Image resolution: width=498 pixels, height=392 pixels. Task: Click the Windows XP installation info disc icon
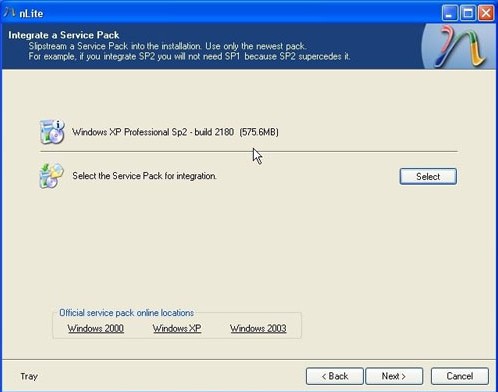point(52,132)
